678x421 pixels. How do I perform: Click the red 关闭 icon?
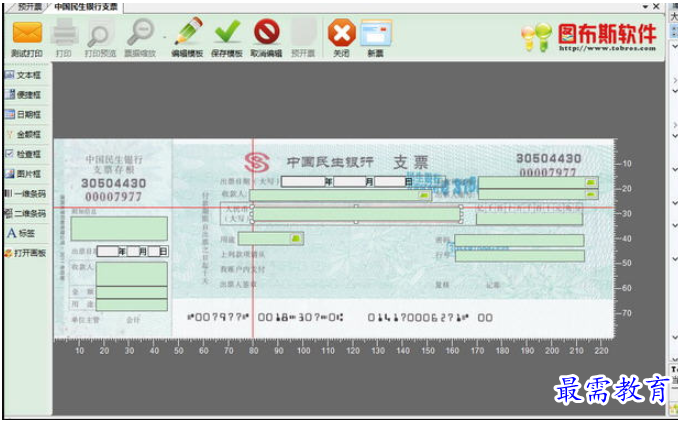click(342, 32)
